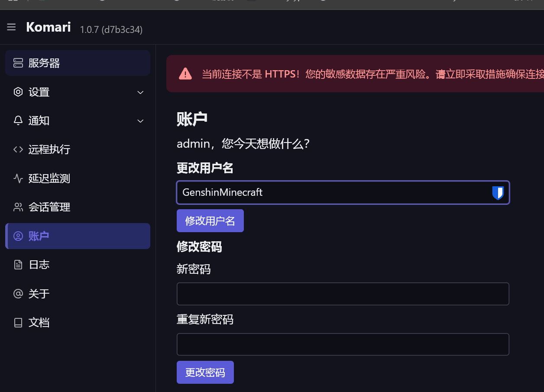
Task: Click the 重复新密码 input field
Action: [342, 344]
